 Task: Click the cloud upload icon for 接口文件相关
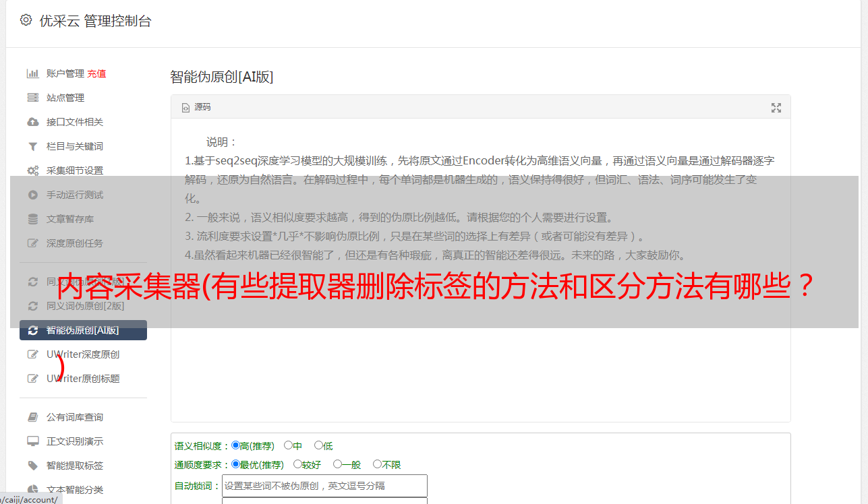(x=32, y=122)
